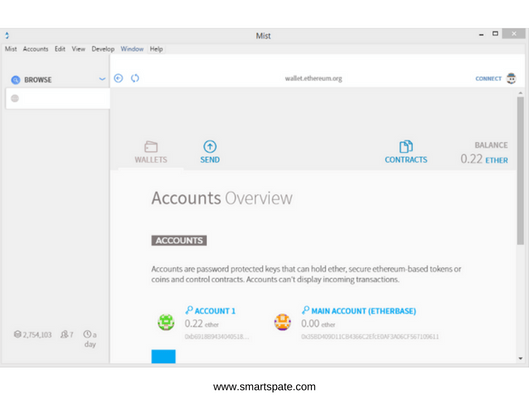This screenshot has height=396, width=529.
Task: Click the scrollbar up arrow
Action: coord(521,93)
